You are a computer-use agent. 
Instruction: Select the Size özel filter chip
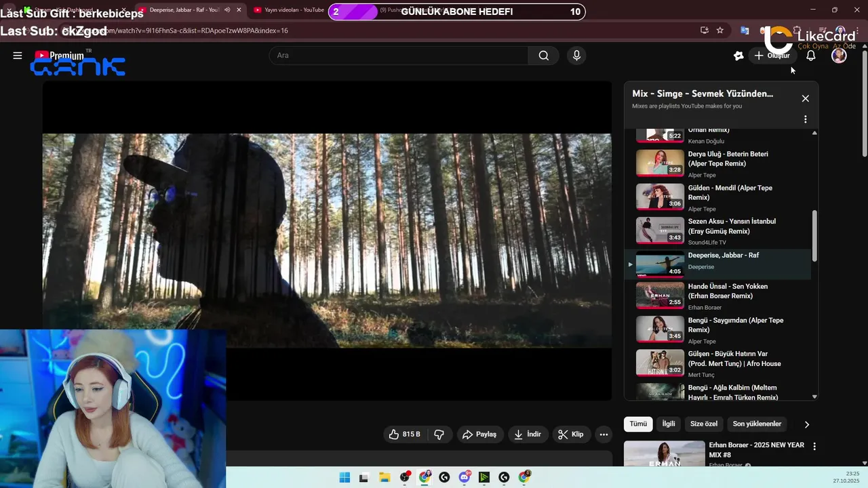coord(704,424)
